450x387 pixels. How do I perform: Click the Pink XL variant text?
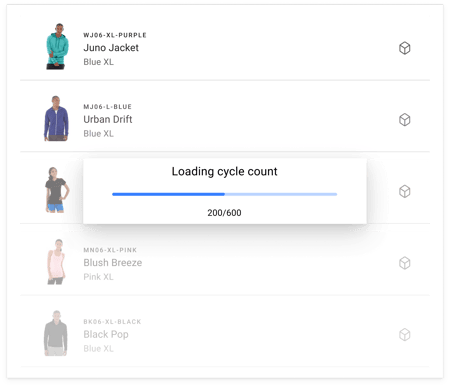click(x=98, y=277)
